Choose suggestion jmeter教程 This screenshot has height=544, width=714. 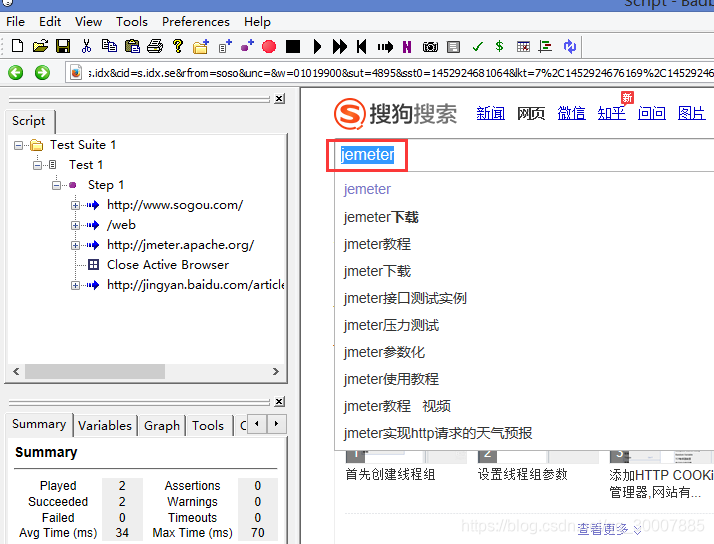(377, 244)
